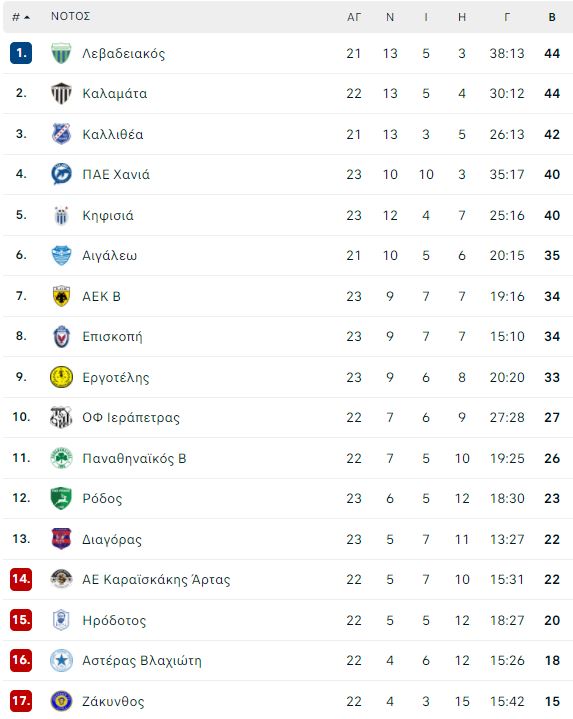The width and height of the screenshot is (573, 719).
Task: Sort by the Γ goals column header
Action: (x=507, y=17)
